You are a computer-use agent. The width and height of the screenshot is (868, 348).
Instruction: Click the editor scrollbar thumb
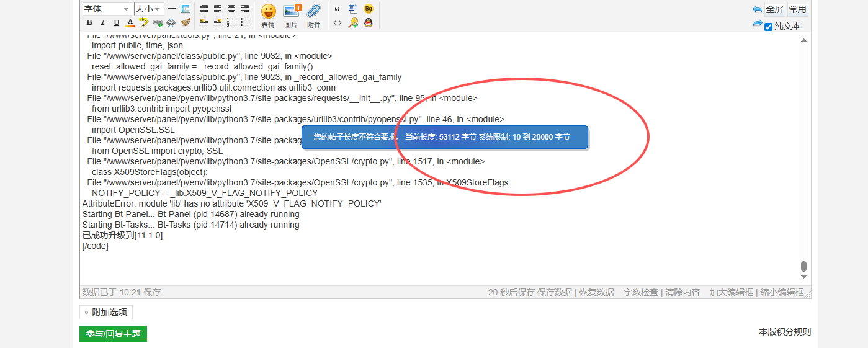[803, 266]
